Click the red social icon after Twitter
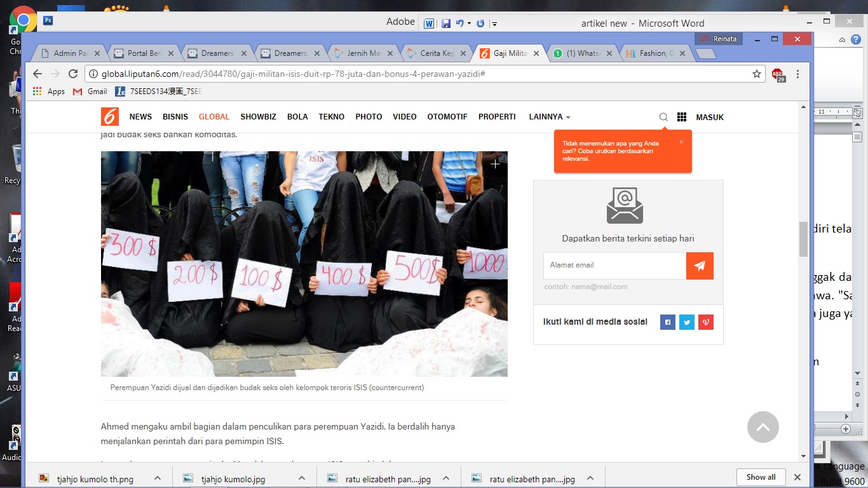Screen dimensions: 868x488 coord(706,322)
